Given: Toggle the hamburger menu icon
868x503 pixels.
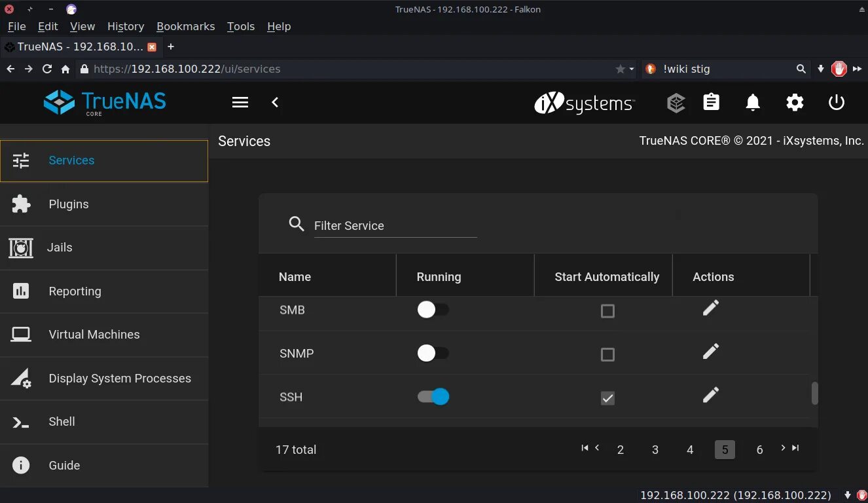Looking at the screenshot, I should click(x=240, y=102).
